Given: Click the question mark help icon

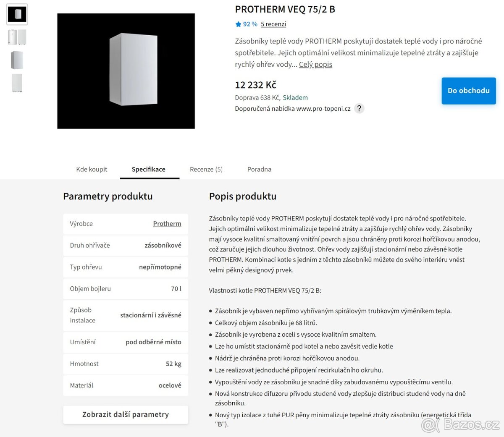Looking at the screenshot, I should 359,108.
